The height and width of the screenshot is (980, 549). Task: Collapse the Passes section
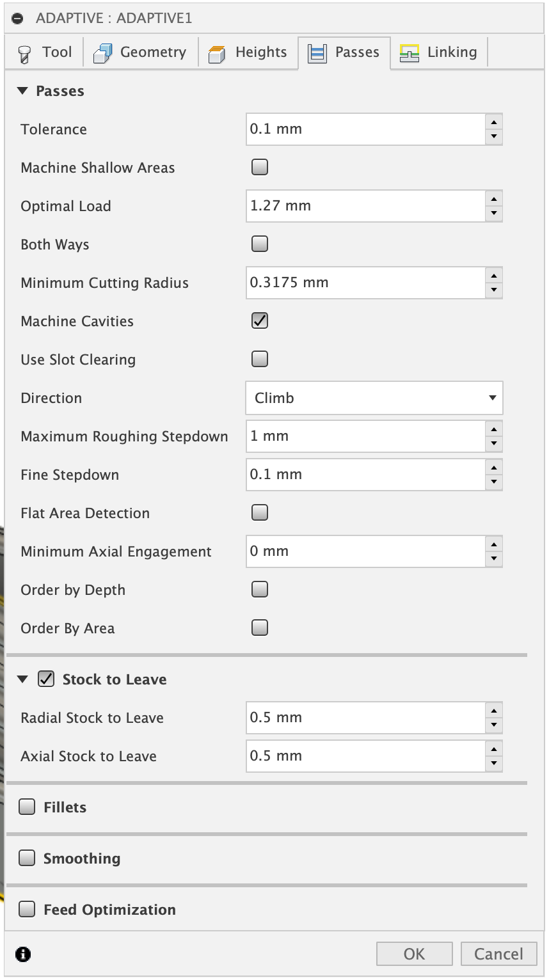(23, 91)
